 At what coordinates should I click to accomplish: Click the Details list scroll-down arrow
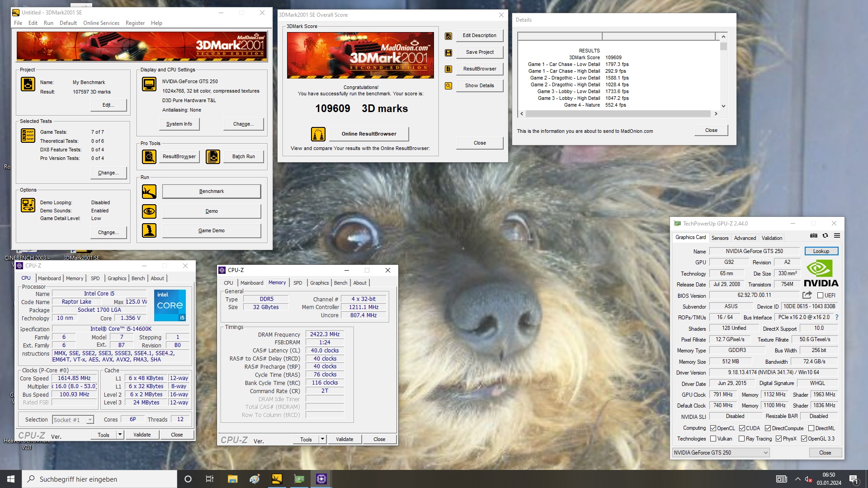723,106
